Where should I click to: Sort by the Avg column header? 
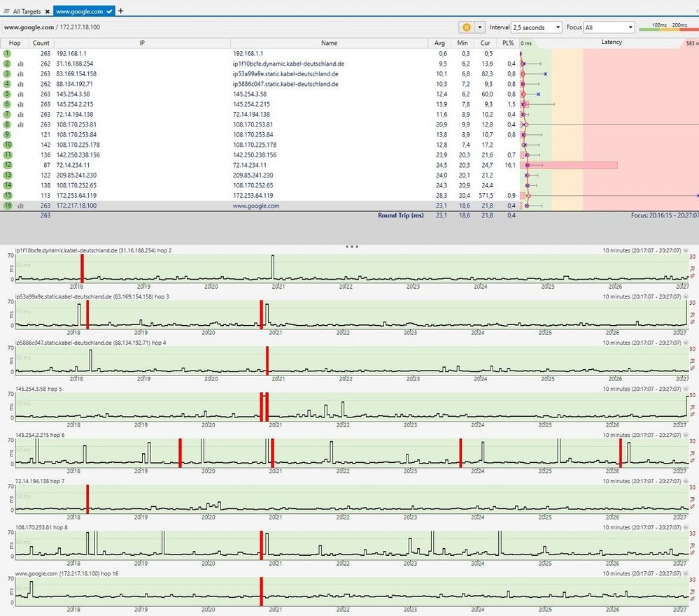[x=439, y=43]
